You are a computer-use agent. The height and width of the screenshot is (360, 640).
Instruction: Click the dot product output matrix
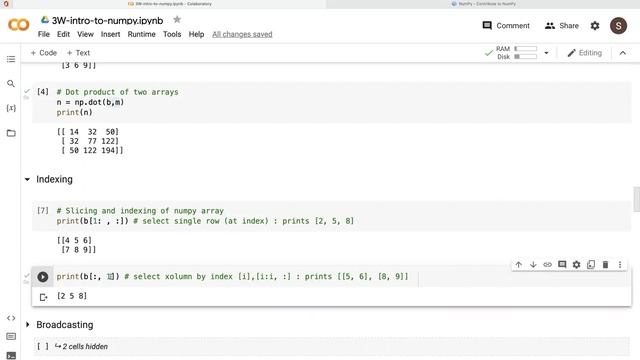90,141
